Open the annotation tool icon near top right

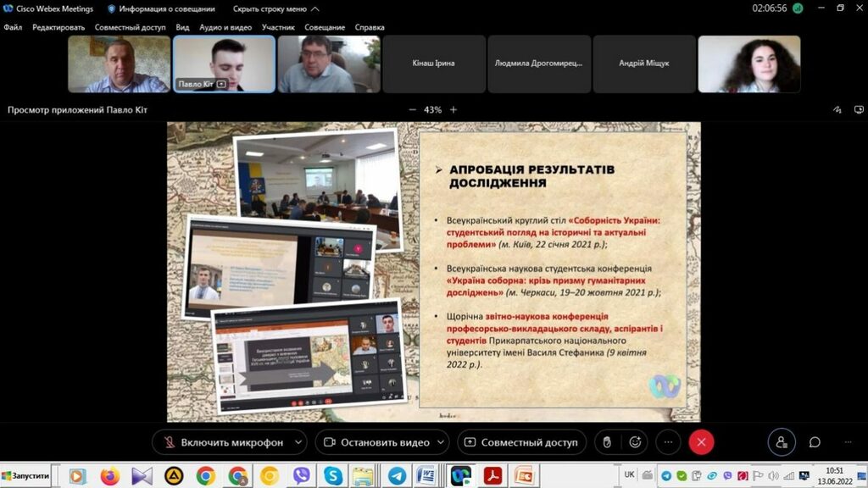[x=837, y=109]
